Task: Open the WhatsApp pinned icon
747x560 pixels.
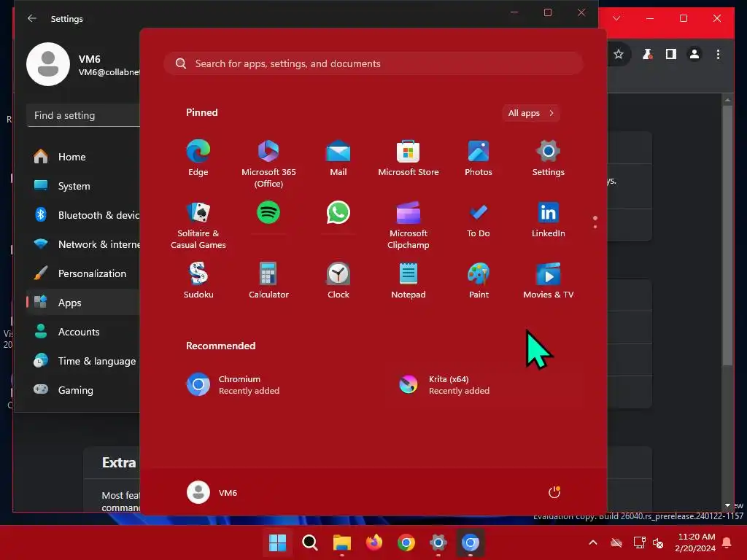Action: (338, 212)
